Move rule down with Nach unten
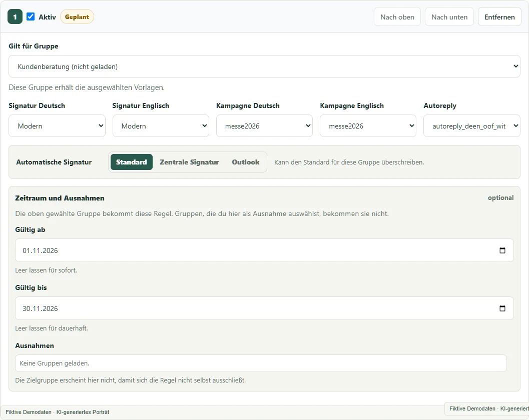Image resolution: width=529 pixels, height=420 pixels. point(449,17)
